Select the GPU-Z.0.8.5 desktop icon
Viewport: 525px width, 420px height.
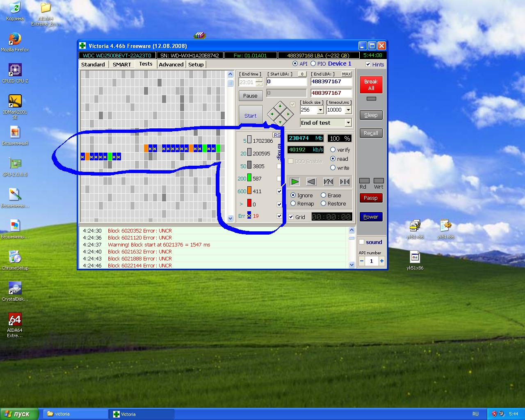(15, 167)
